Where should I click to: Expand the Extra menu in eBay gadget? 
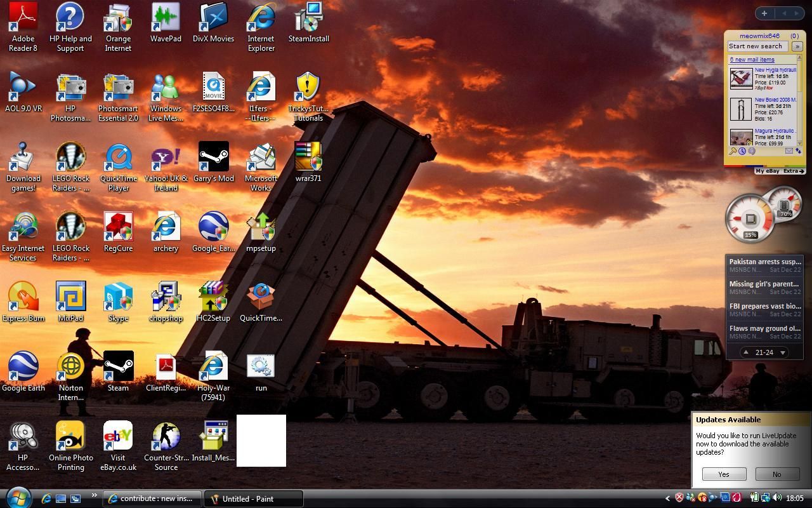794,171
